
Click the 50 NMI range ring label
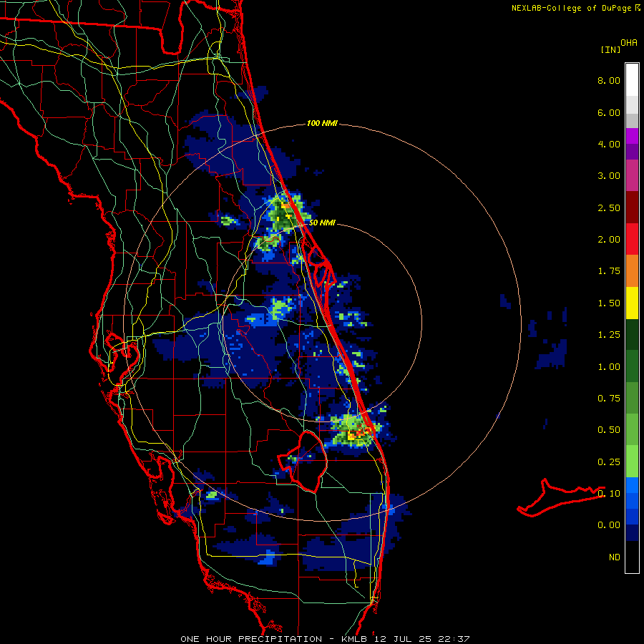[322, 223]
